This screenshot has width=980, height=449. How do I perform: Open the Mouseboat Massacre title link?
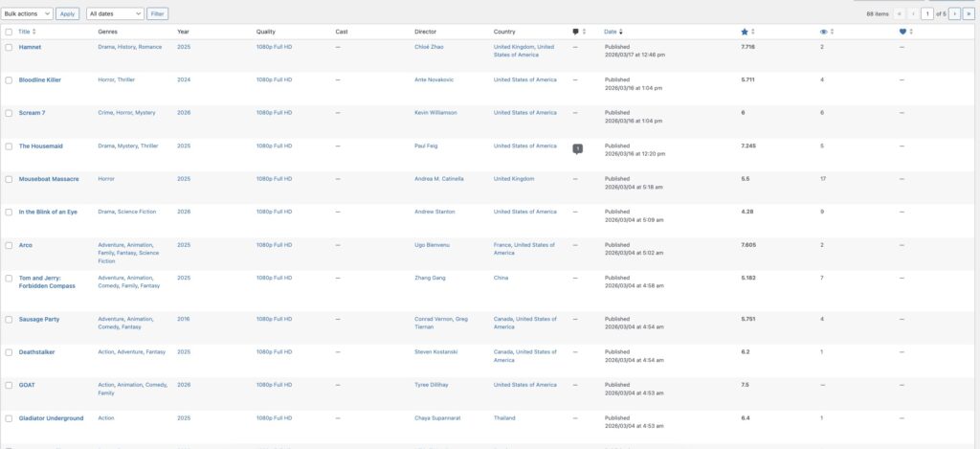49,179
